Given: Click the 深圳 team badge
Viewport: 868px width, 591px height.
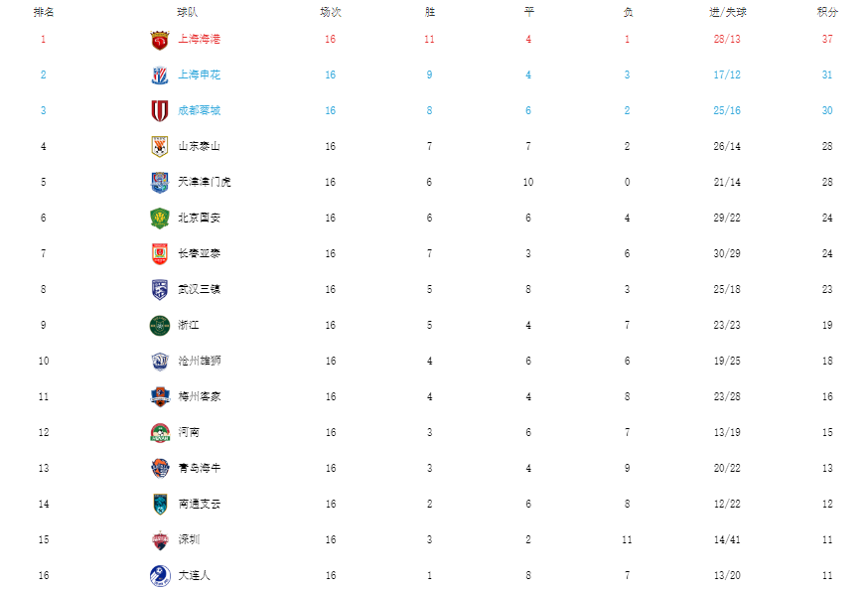Looking at the screenshot, I should click(x=159, y=540).
